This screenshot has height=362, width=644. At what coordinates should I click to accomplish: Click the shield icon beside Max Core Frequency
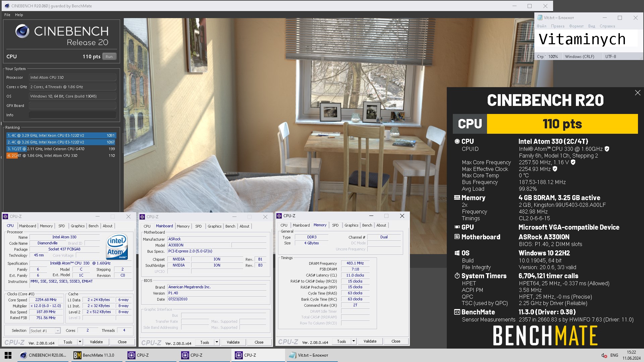(573, 162)
